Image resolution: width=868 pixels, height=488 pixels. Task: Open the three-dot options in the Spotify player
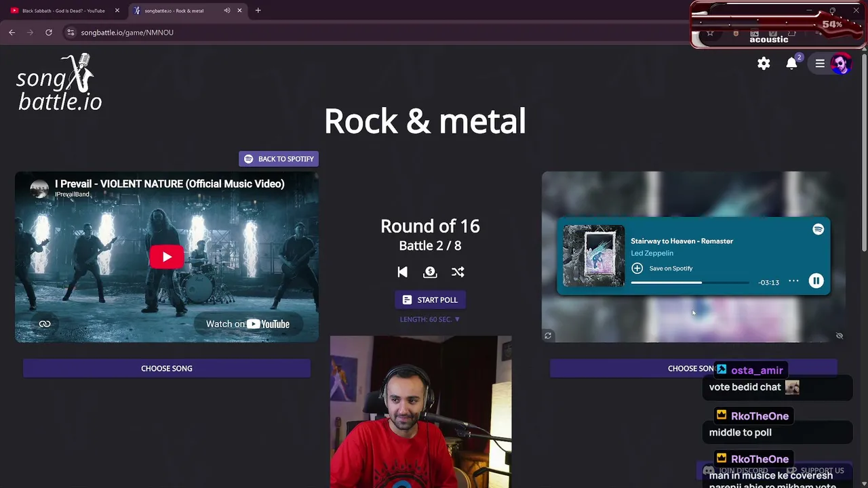point(793,281)
